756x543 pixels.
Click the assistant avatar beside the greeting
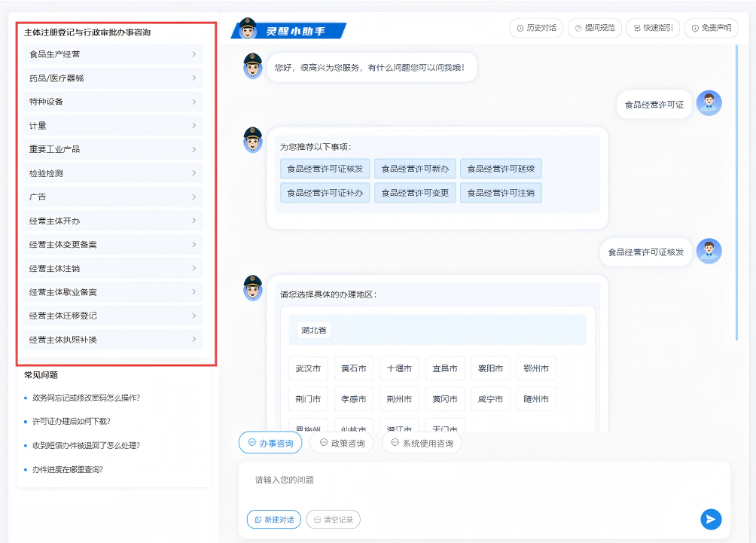click(251, 68)
